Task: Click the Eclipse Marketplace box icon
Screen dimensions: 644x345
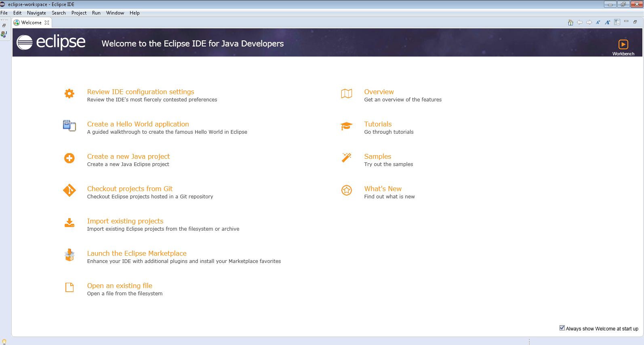Action: coord(69,255)
